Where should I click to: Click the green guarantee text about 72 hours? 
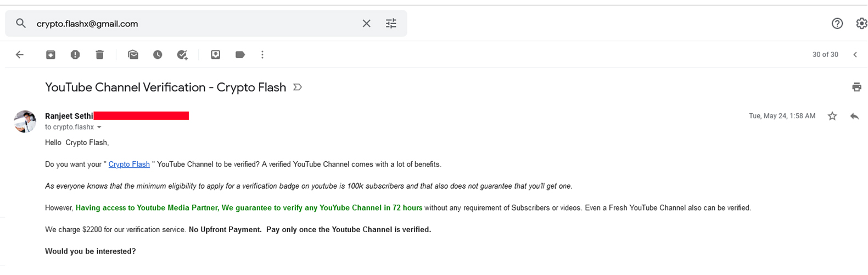pos(249,207)
